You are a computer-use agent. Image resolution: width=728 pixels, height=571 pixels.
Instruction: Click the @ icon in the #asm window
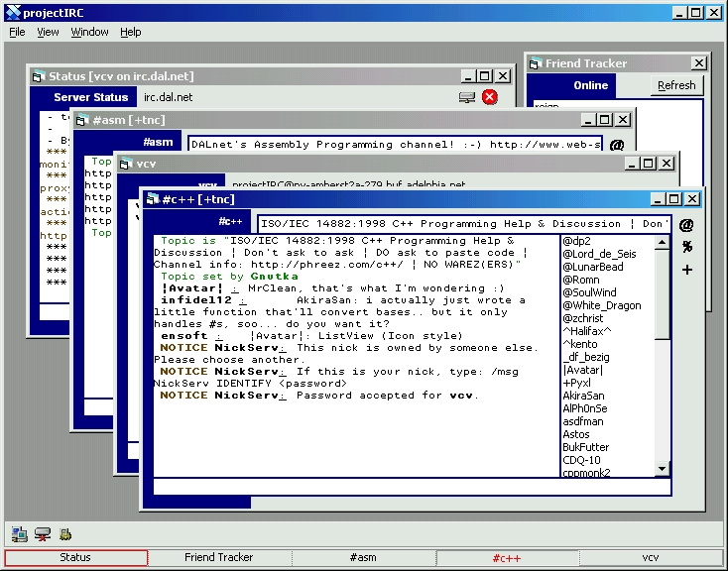pyautogui.click(x=616, y=145)
